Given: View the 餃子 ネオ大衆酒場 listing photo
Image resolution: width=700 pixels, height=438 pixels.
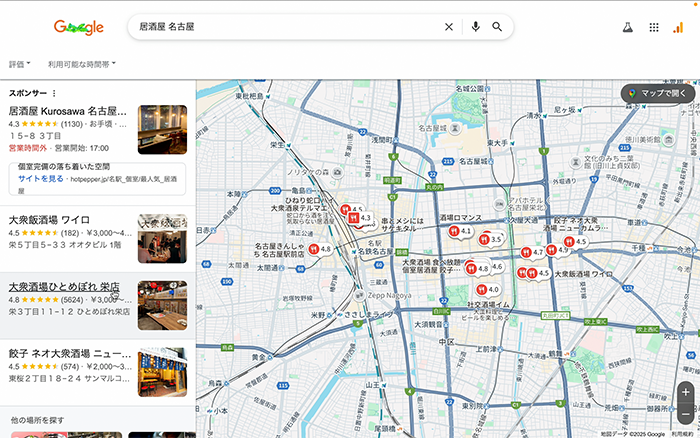Looking at the screenshot, I should click(x=162, y=372).
